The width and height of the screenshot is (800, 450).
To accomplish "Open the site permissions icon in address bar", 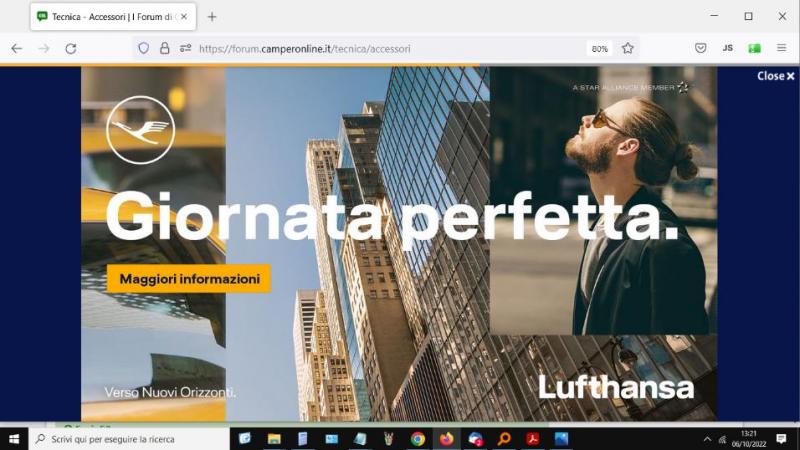I will pyautogui.click(x=185, y=48).
